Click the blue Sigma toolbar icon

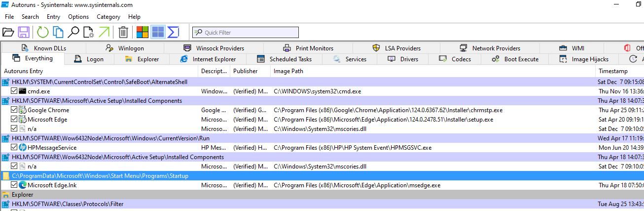click(173, 32)
